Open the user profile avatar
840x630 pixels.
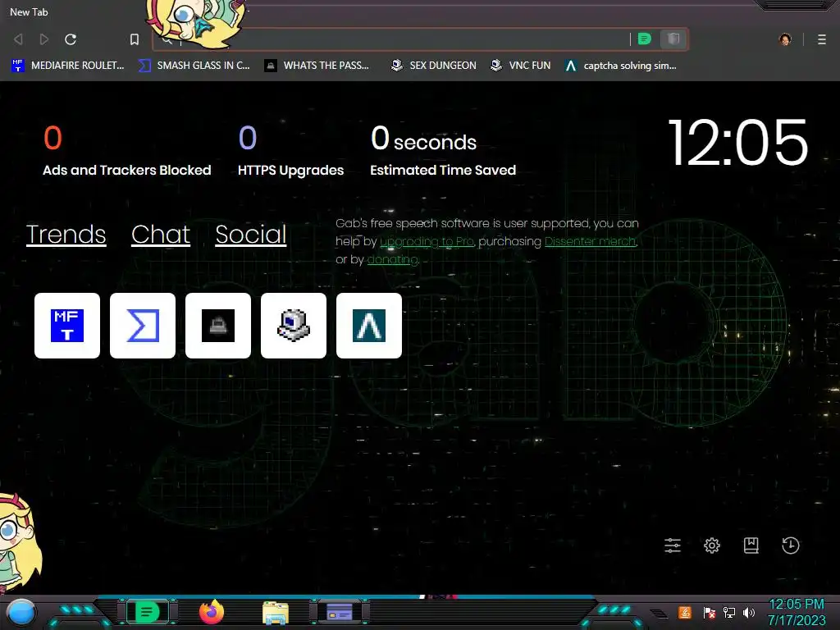click(x=785, y=39)
